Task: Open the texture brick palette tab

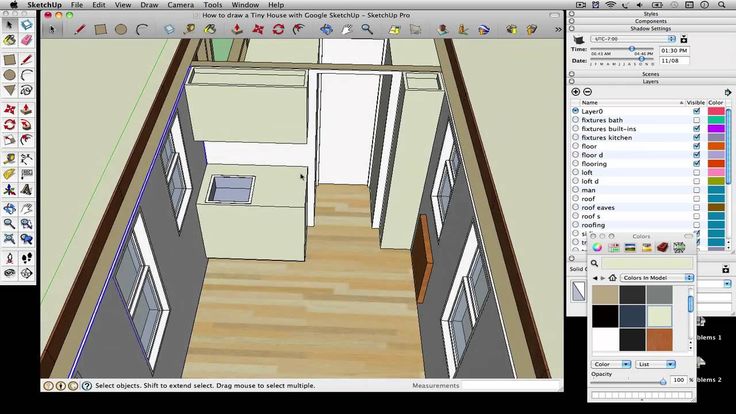Action: (x=662, y=247)
